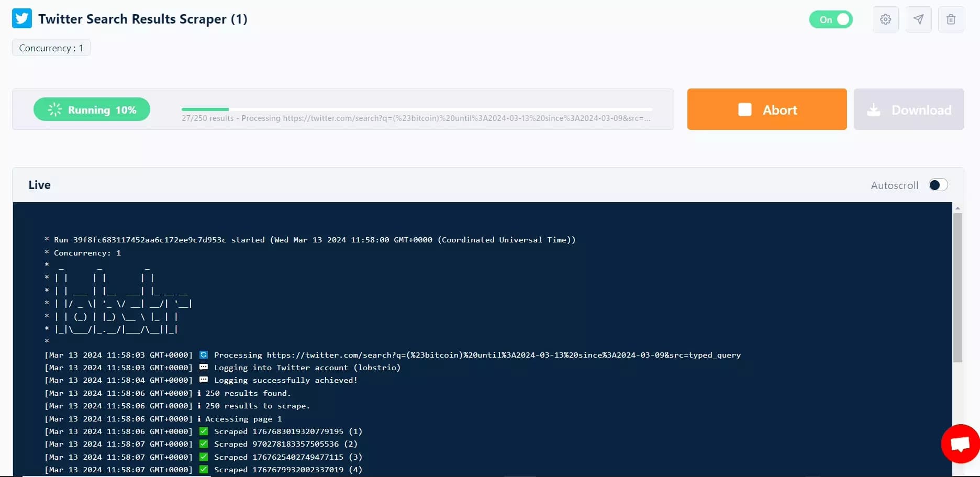Click the log scrollbar up arrow
This screenshot has width=980, height=477.
[957, 208]
